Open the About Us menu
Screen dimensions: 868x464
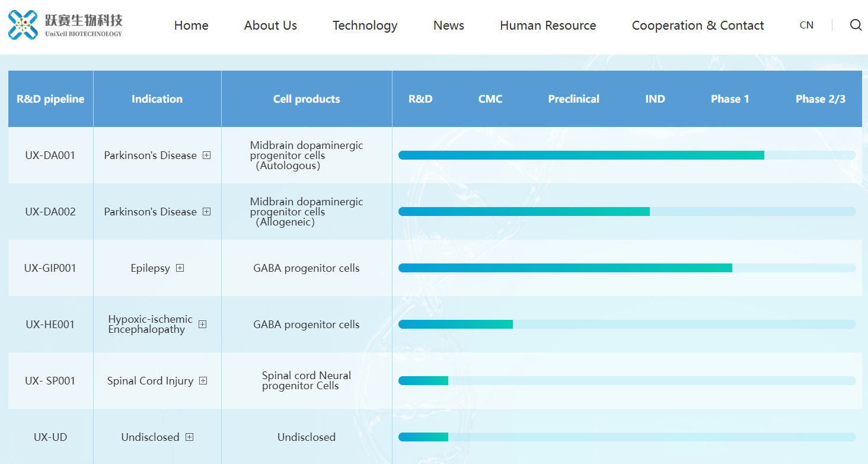(x=270, y=26)
